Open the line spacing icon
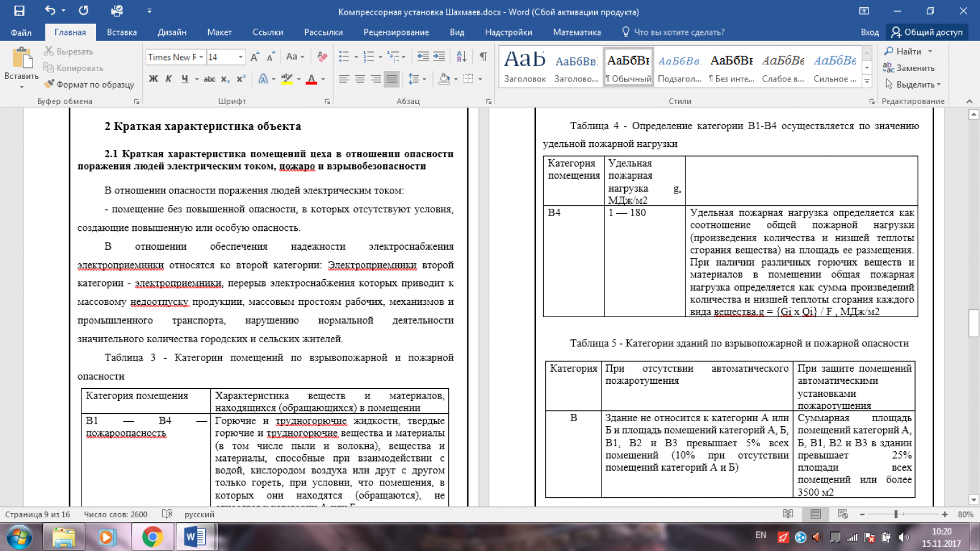Image resolution: width=980 pixels, height=551 pixels. point(413,79)
